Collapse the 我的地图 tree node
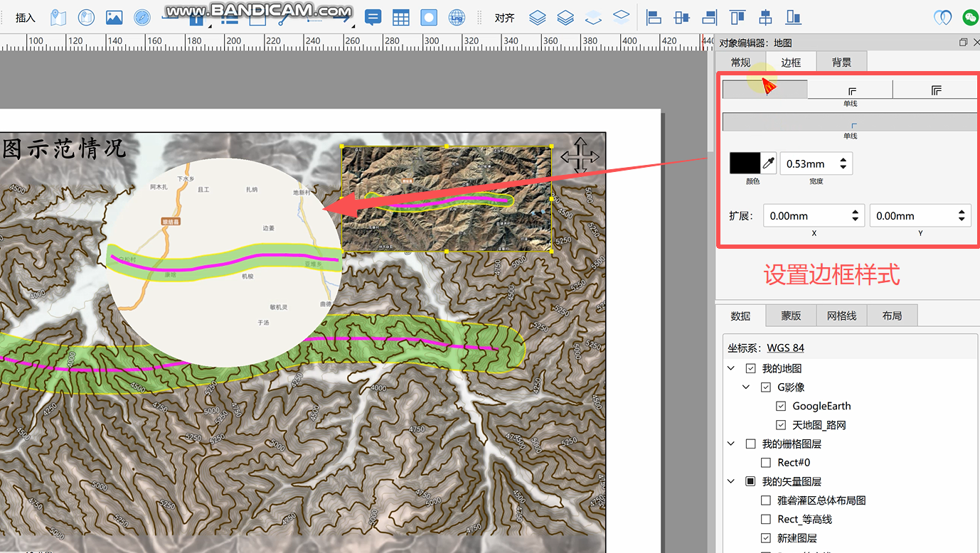This screenshot has height=553, width=980. (x=731, y=369)
